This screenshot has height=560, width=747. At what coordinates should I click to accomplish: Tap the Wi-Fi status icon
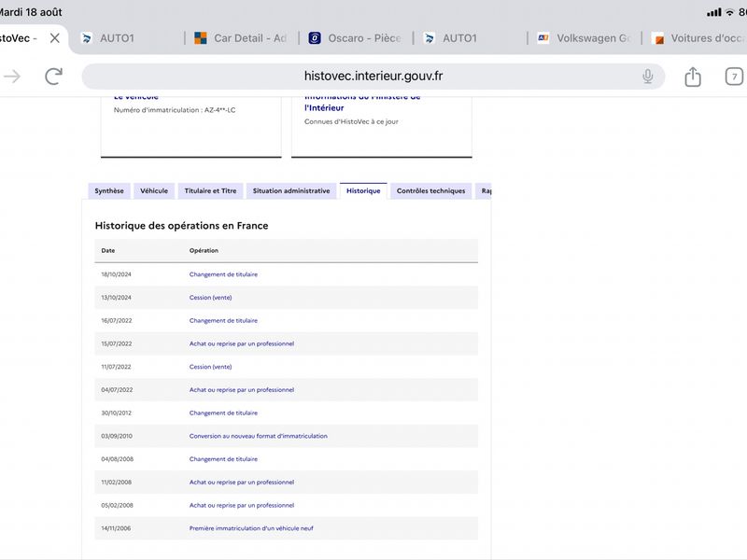(729, 12)
